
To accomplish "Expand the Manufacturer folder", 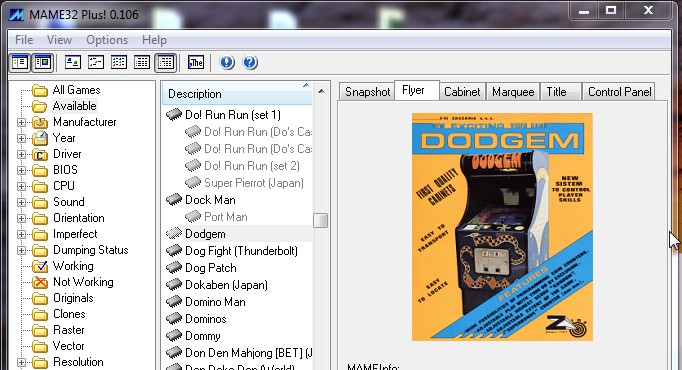I will coord(21,123).
